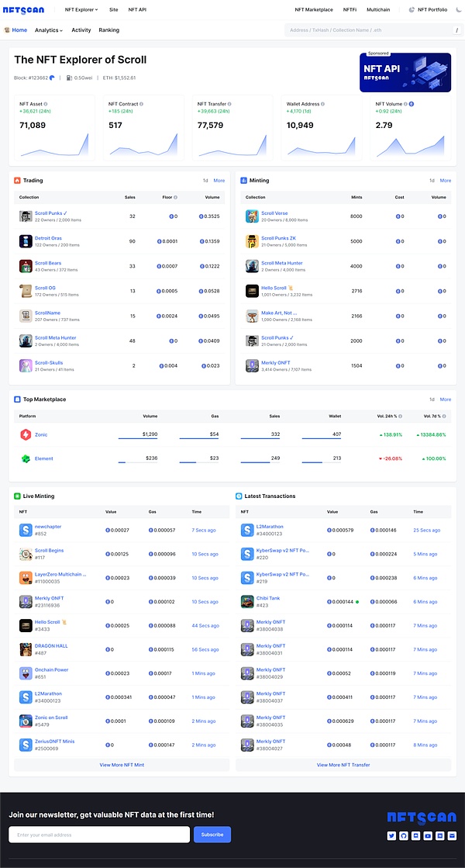This screenshot has height=868, width=465.
Task: Click View More NFT Mint link
Action: [x=121, y=765]
